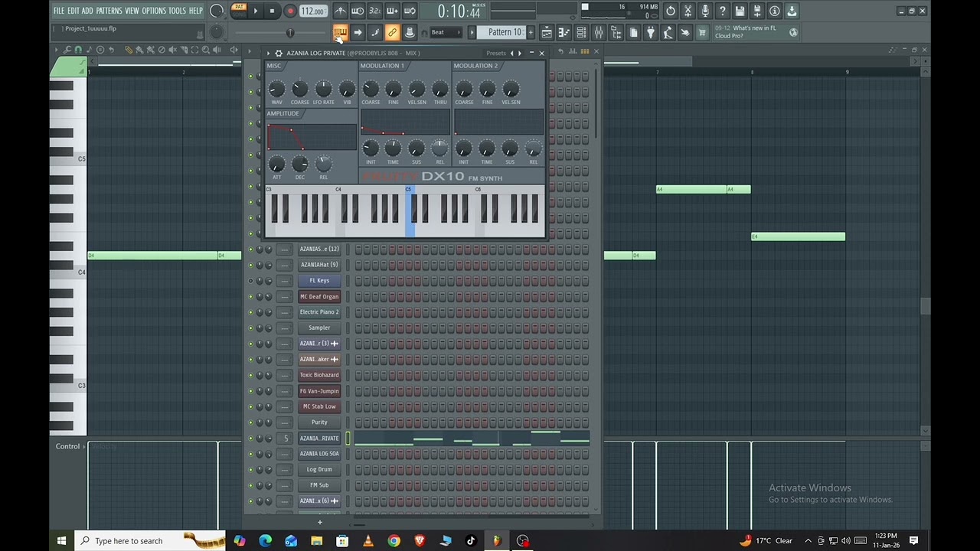Save project with floppy disk icon
980x551 pixels.
[740, 11]
